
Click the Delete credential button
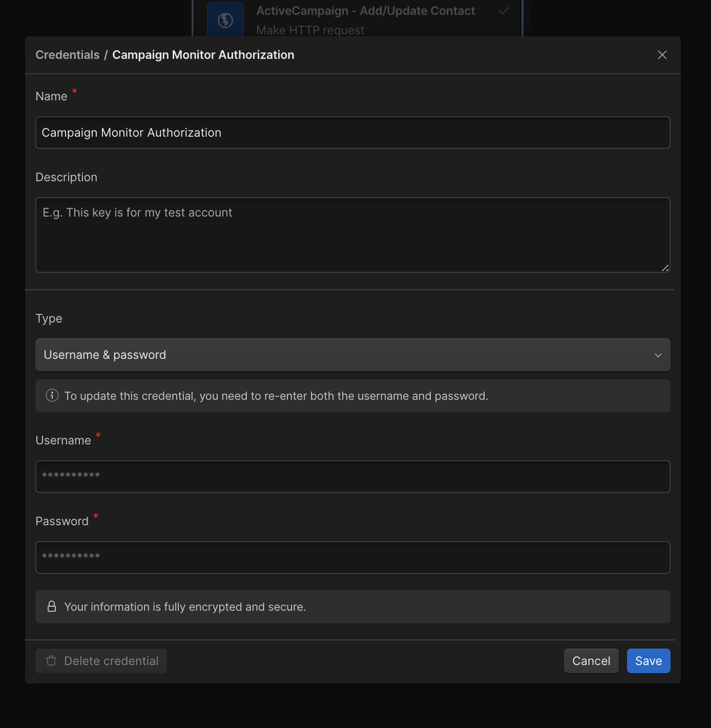(101, 661)
